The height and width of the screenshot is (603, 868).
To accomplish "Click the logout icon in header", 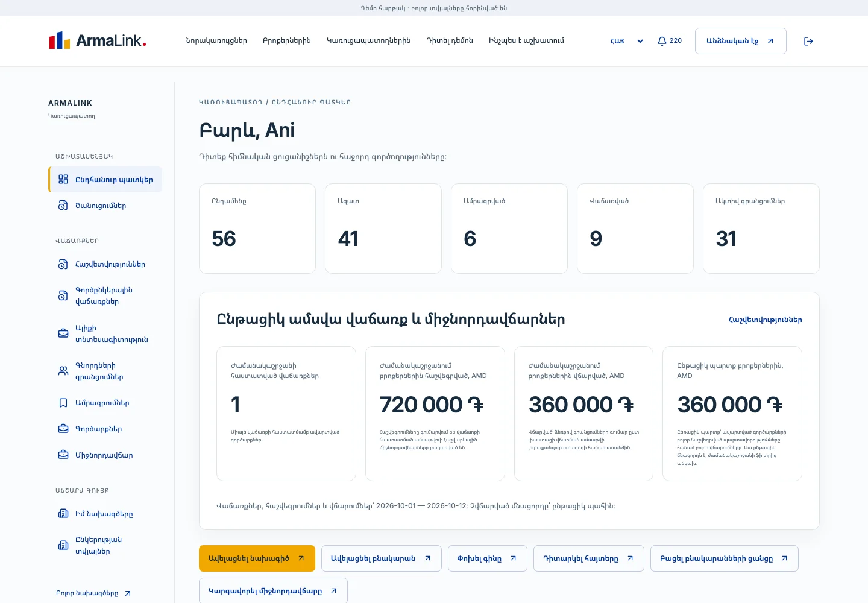I will [808, 41].
